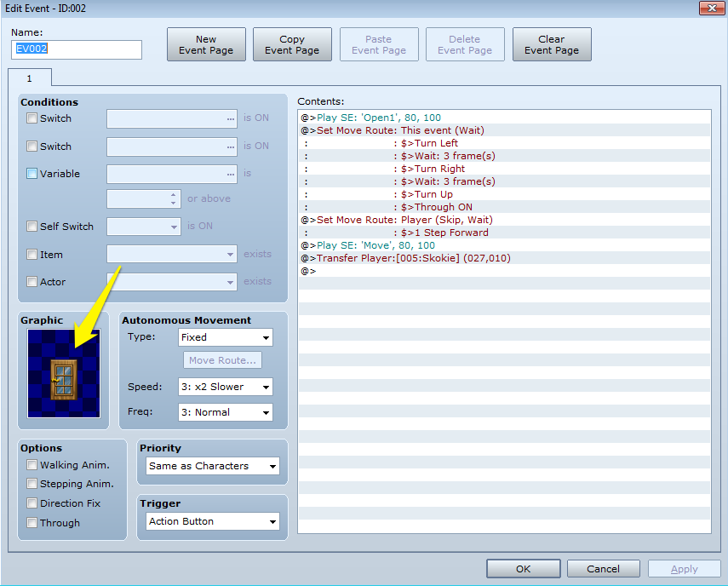Open the Speed dropdown
728x586 pixels.
pyautogui.click(x=226, y=387)
